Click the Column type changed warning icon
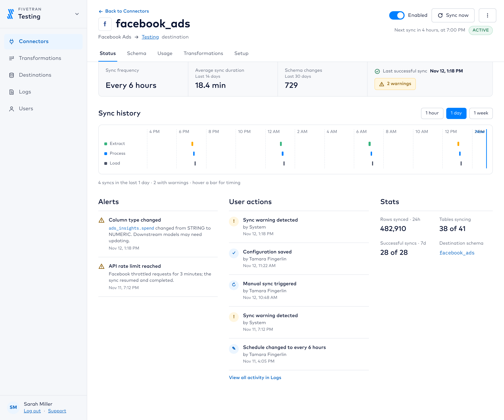The height and width of the screenshot is (420, 504). (x=101, y=220)
